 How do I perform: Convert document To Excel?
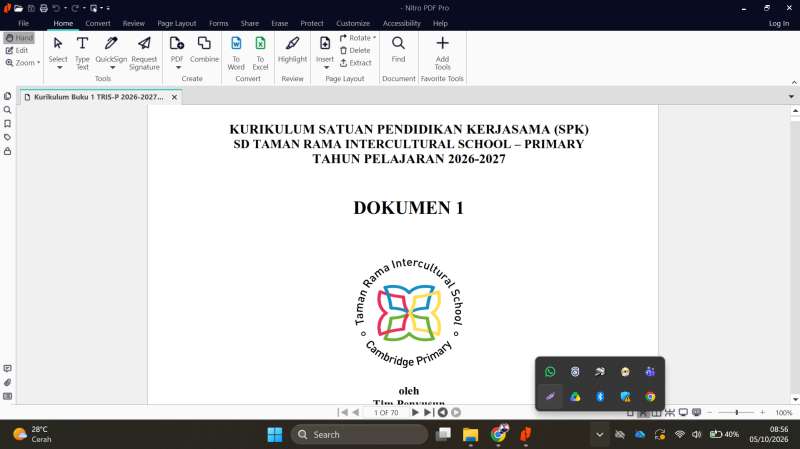point(260,53)
